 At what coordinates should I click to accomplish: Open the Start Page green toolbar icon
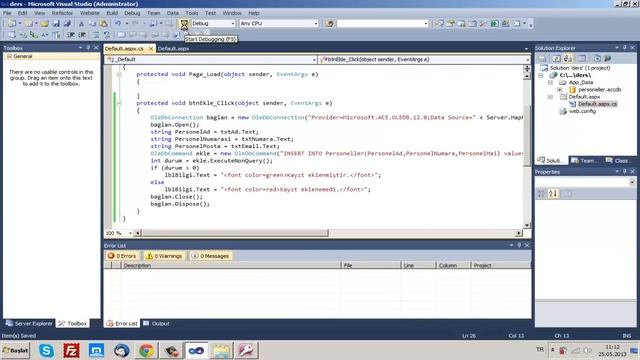point(494,24)
